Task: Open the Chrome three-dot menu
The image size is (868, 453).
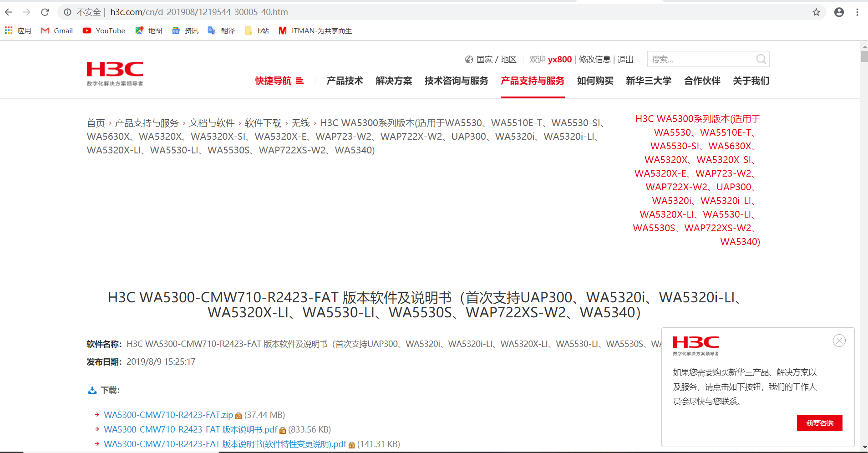Action: pos(857,12)
